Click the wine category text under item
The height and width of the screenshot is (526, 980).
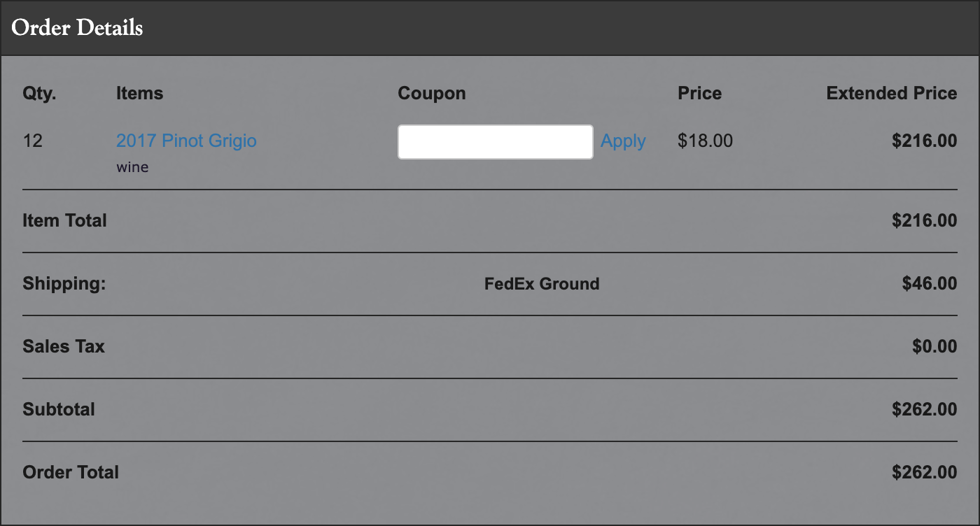point(132,168)
